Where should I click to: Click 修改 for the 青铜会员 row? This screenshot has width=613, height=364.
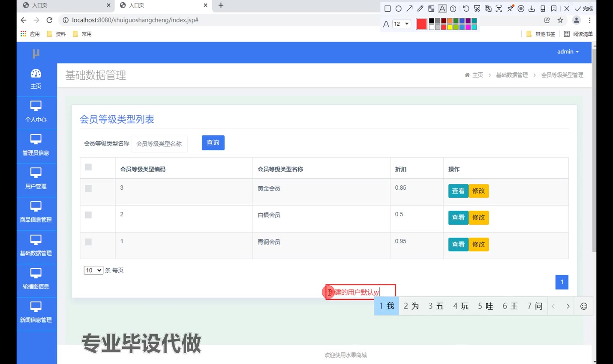tap(478, 245)
